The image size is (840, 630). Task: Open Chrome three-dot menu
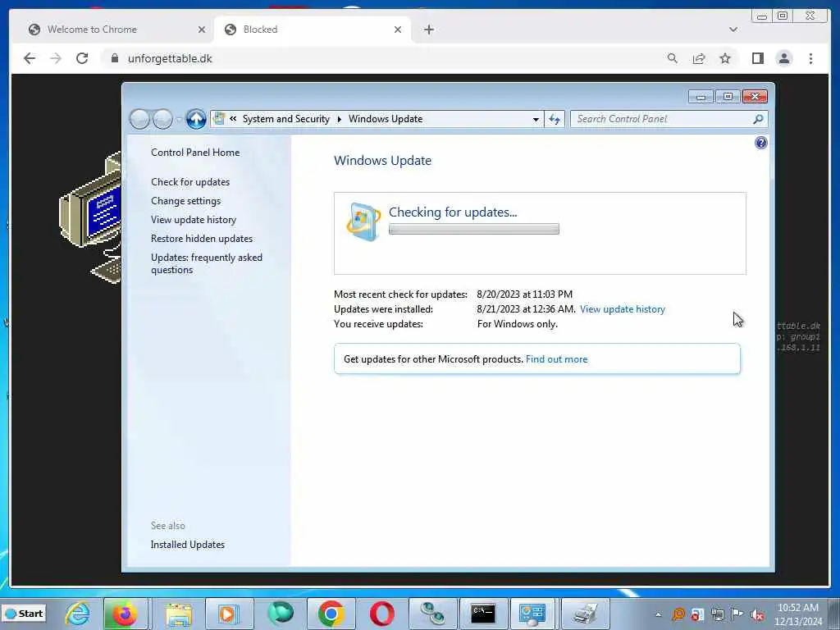click(810, 58)
